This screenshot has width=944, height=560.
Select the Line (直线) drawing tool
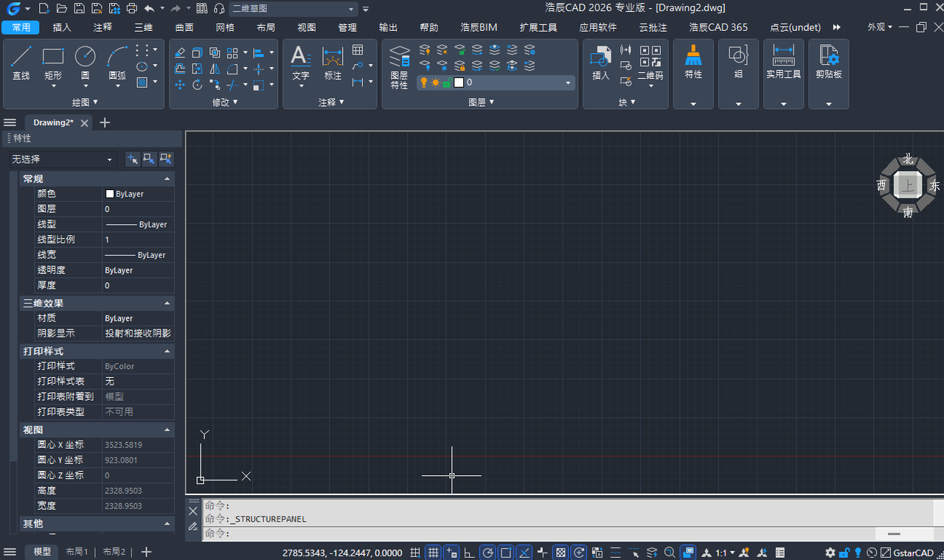pos(21,62)
